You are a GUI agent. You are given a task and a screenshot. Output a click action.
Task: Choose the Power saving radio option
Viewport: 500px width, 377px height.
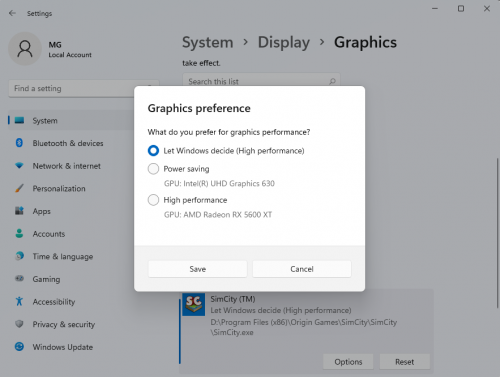153,169
